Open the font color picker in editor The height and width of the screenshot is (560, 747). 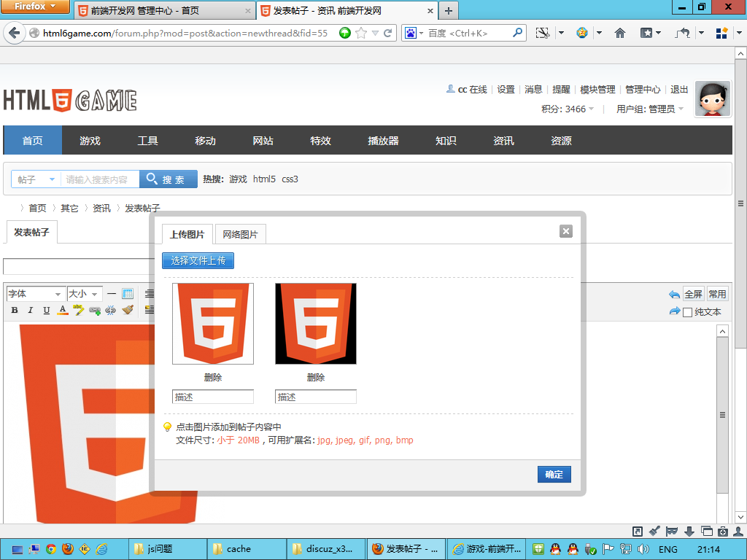pos(63,311)
